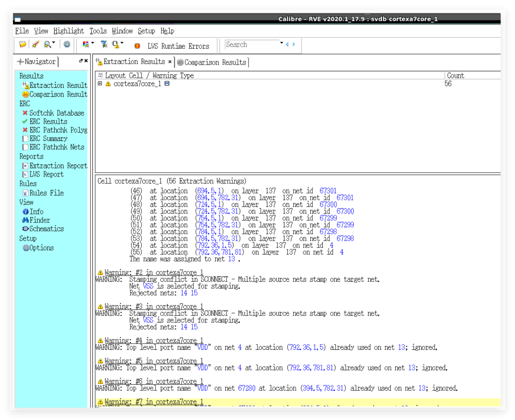
Task: Open the File menu
Action: (22, 31)
